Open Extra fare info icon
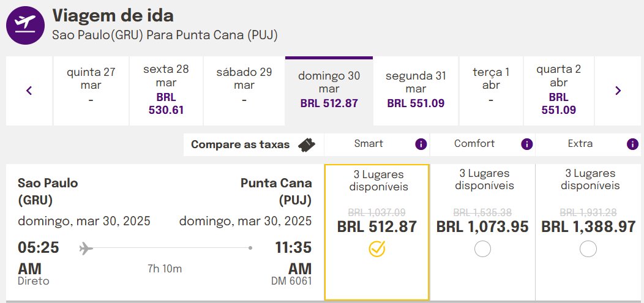This screenshot has width=644, height=303. point(632,144)
